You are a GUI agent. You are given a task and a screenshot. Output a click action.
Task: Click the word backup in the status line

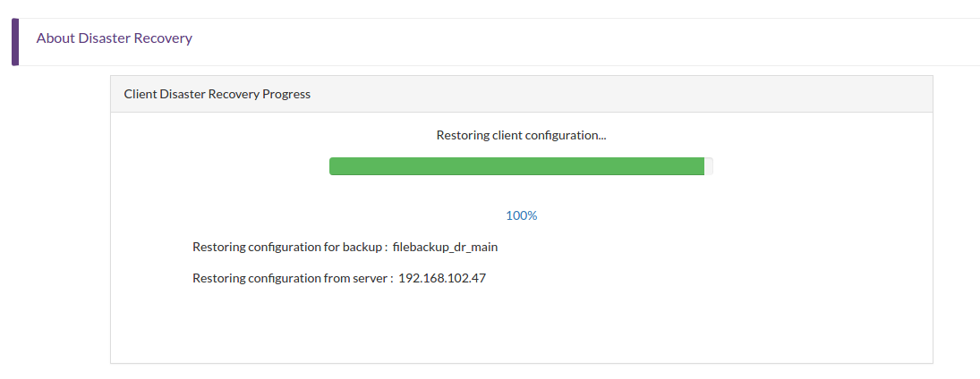[x=362, y=247]
